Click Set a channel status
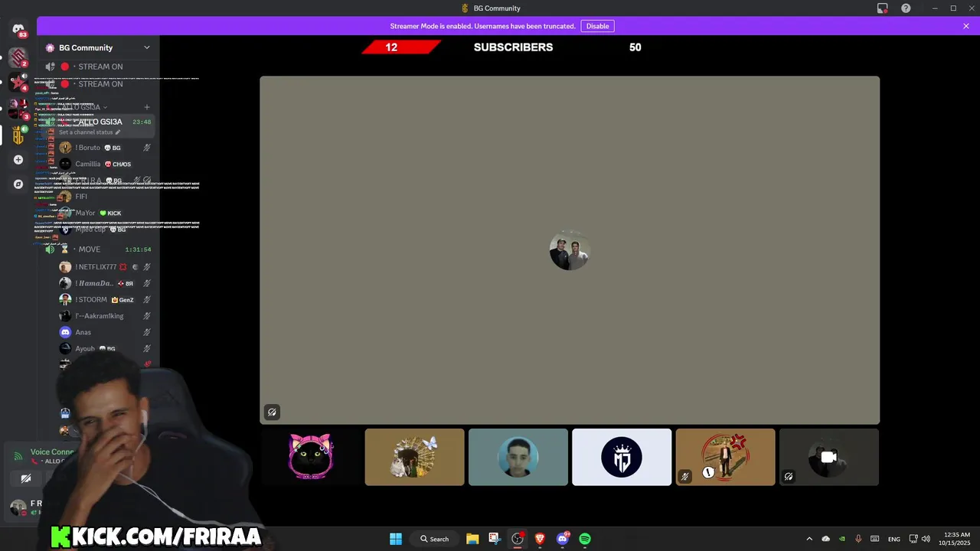This screenshot has height=551, width=980. 90,132
